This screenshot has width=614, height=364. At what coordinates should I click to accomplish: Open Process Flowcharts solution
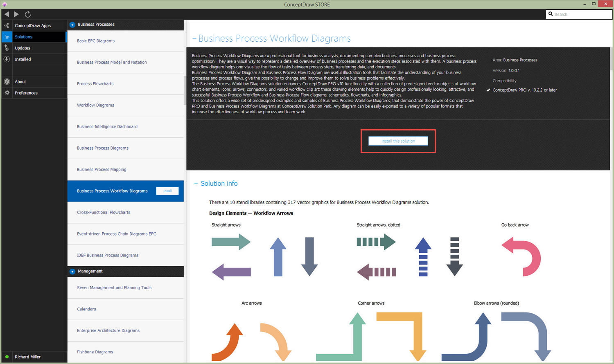tap(125, 84)
